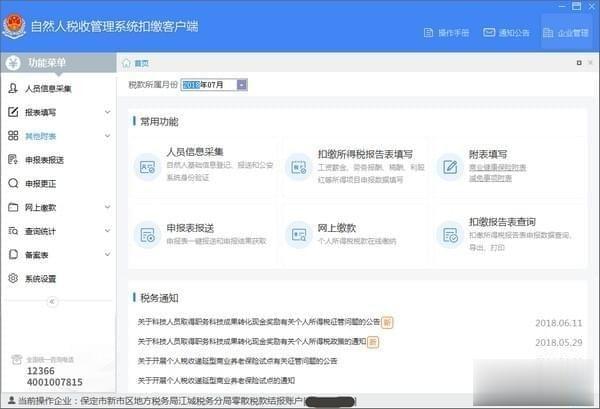The height and width of the screenshot is (409, 600).
Task: Click the home icon beside 首页
Action: pos(126,63)
